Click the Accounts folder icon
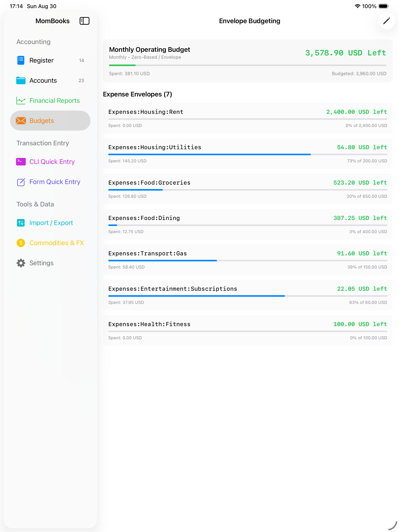 click(x=21, y=81)
